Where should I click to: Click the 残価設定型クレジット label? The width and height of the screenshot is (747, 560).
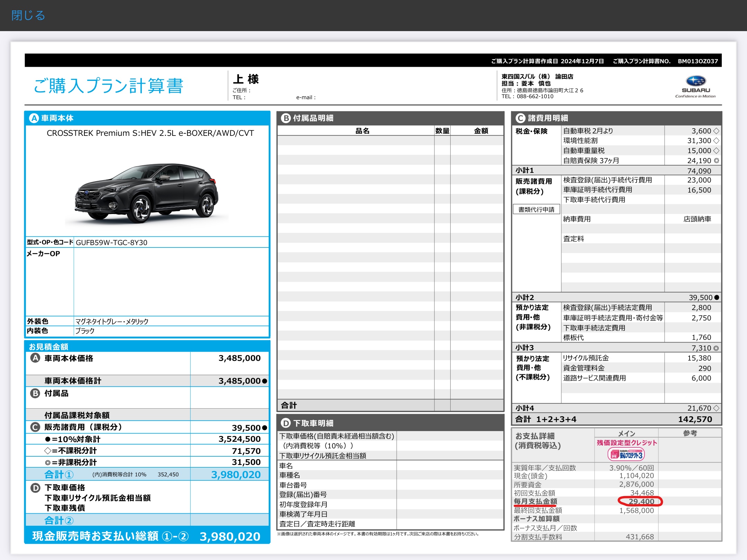pos(627,443)
